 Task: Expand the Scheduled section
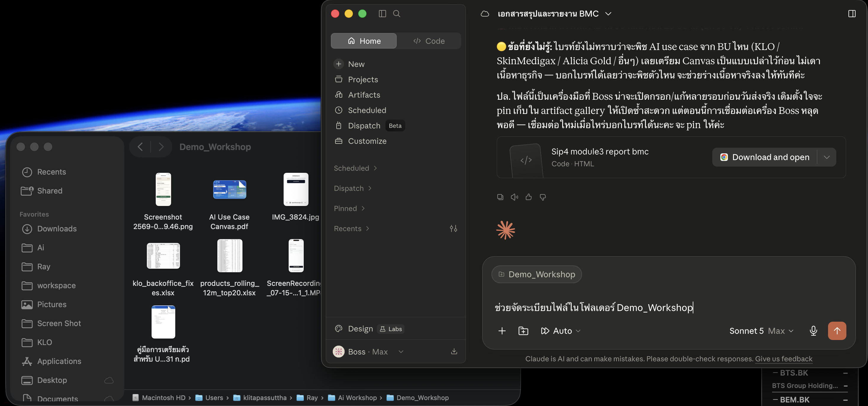pos(355,168)
